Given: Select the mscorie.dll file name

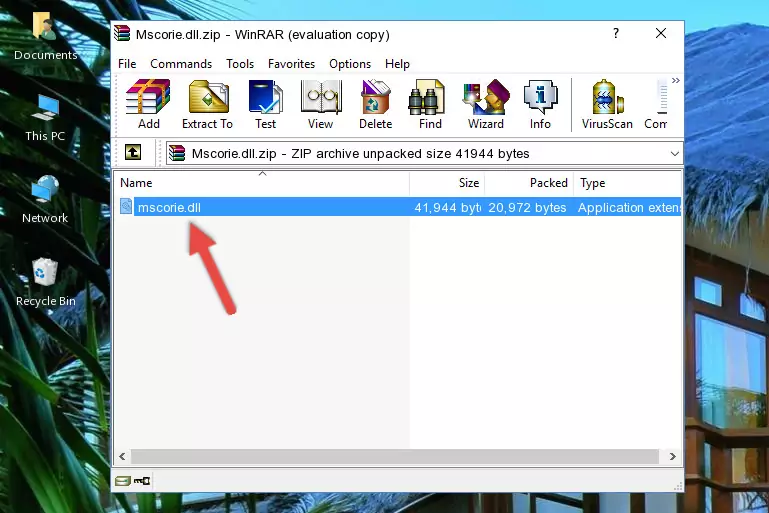Looking at the screenshot, I should [x=169, y=207].
